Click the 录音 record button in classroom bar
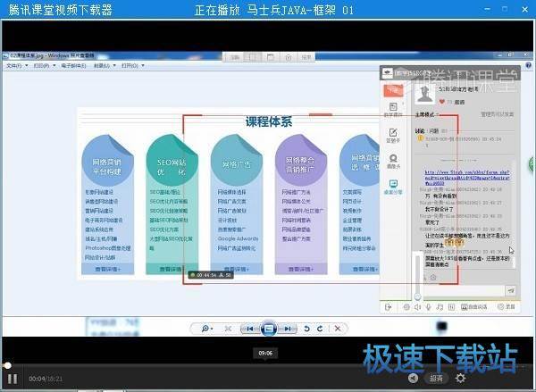The image size is (536, 392). tap(507, 306)
